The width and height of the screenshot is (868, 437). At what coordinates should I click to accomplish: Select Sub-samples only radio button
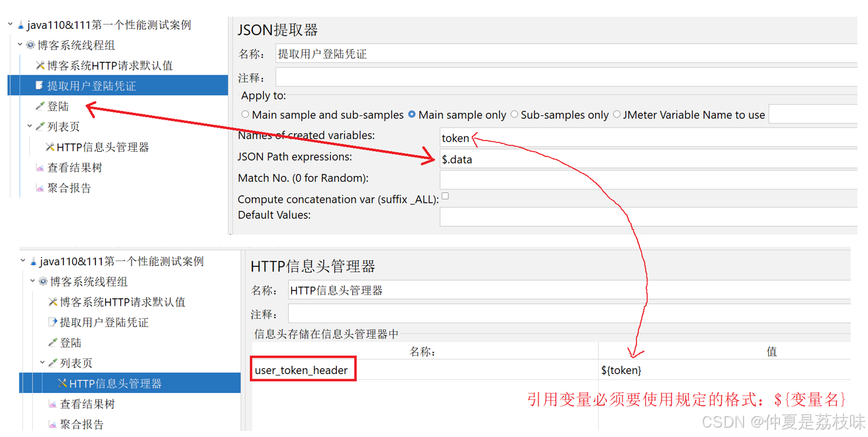pyautogui.click(x=515, y=115)
